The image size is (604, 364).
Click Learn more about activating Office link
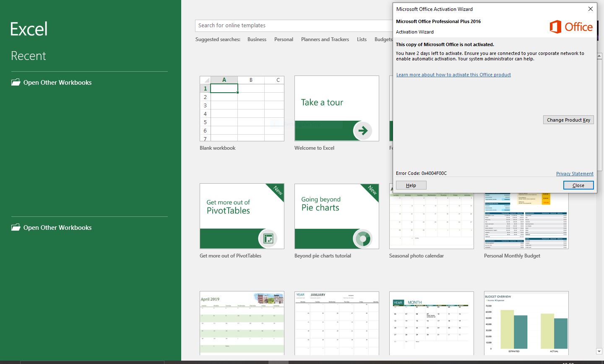[453, 75]
